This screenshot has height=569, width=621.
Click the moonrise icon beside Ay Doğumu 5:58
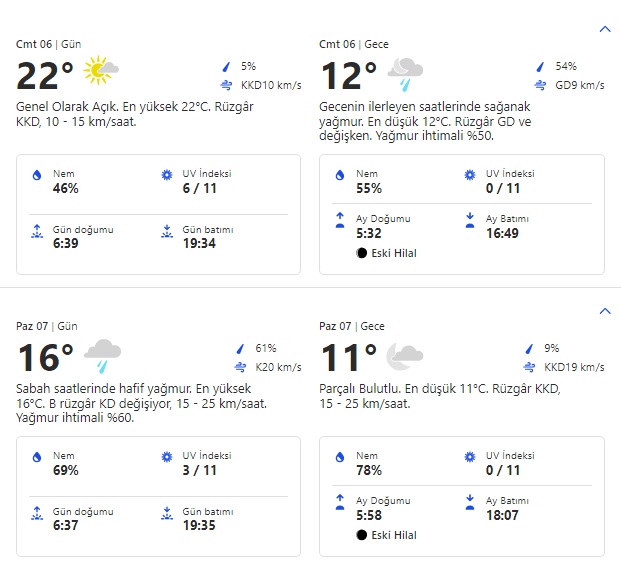(340, 500)
